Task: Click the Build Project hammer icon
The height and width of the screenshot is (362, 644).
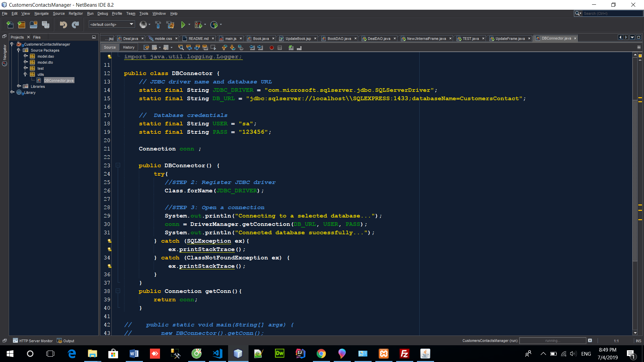Action: tap(158, 24)
